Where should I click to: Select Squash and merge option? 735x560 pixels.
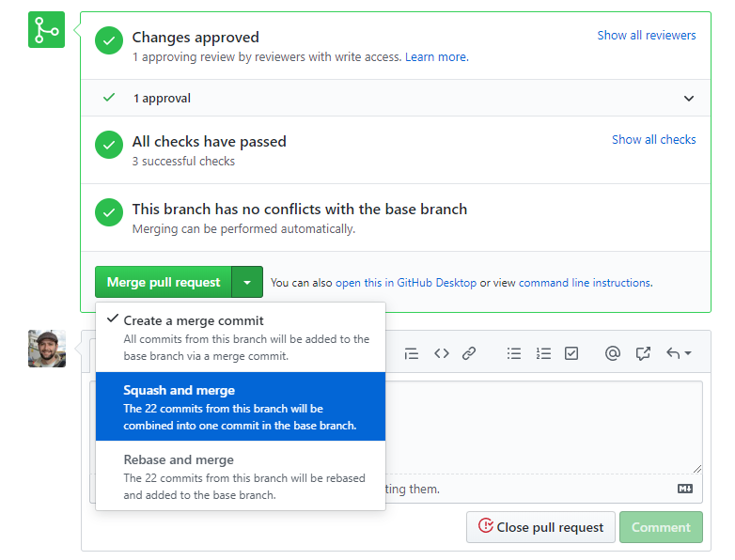tap(241, 407)
